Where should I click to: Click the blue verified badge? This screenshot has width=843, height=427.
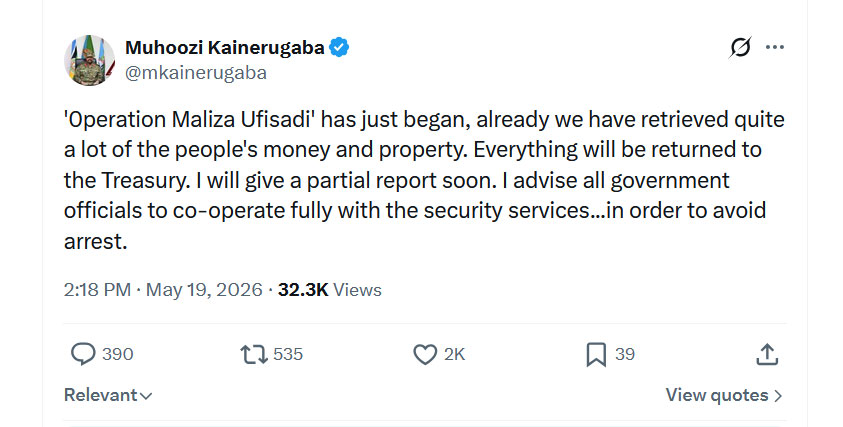tap(339, 47)
